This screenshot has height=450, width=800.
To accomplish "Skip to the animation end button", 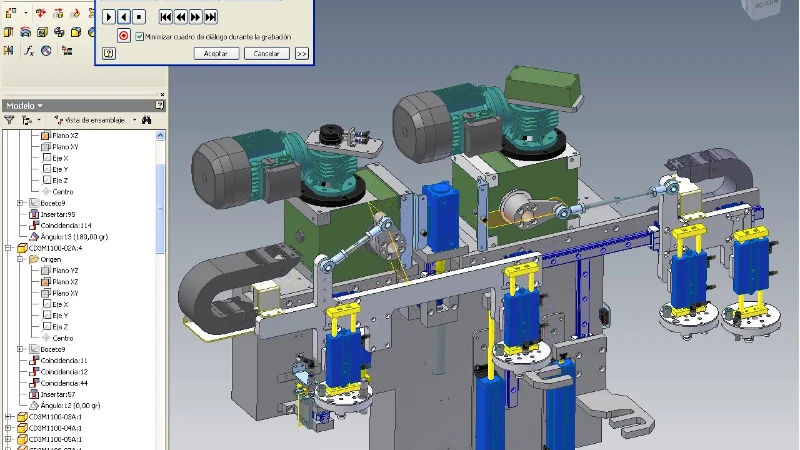I will tap(211, 17).
